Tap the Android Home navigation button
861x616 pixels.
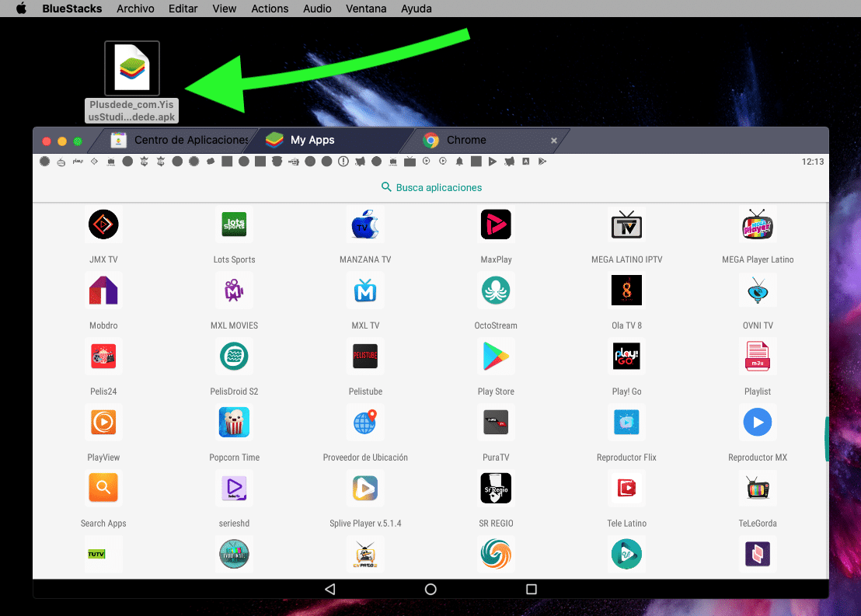(x=430, y=589)
